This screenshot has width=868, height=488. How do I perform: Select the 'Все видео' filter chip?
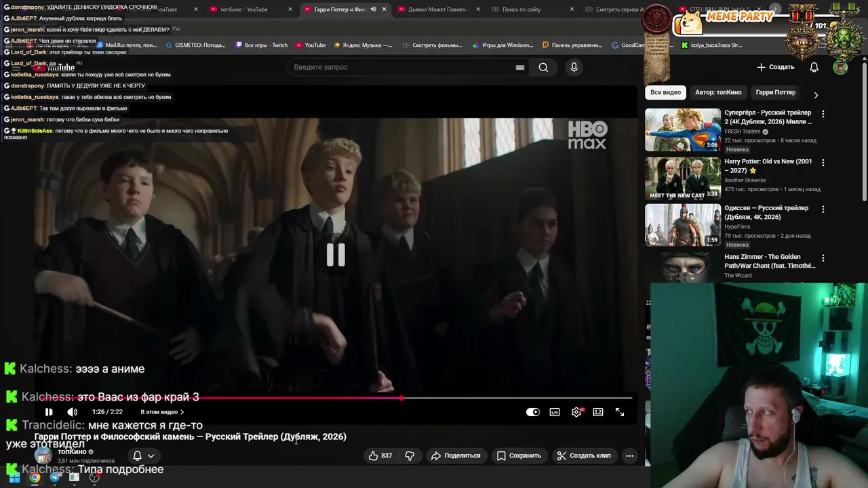(665, 92)
